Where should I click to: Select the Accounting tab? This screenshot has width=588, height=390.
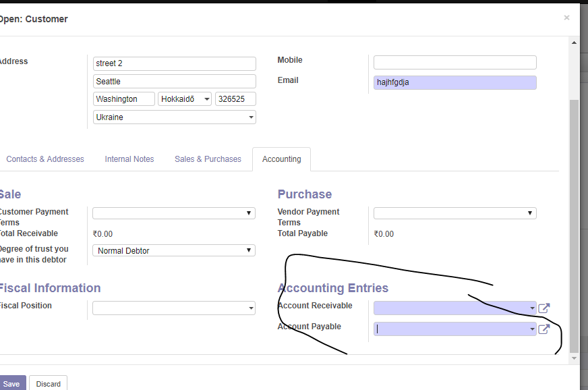pos(282,159)
